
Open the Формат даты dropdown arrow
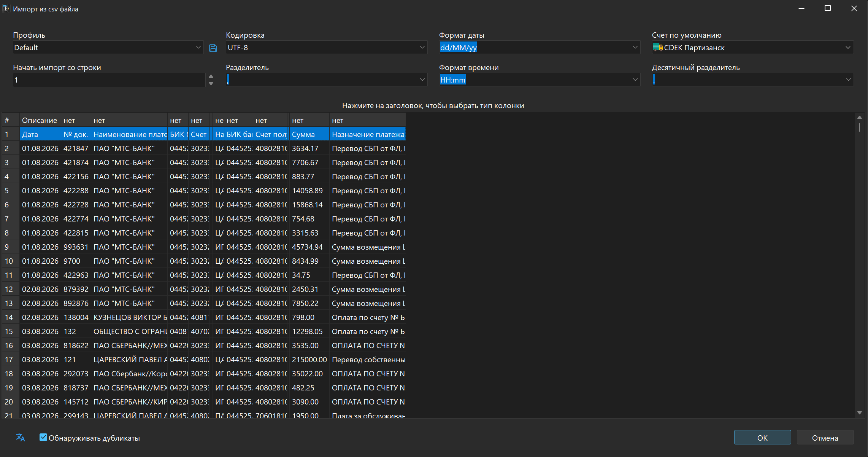point(635,48)
